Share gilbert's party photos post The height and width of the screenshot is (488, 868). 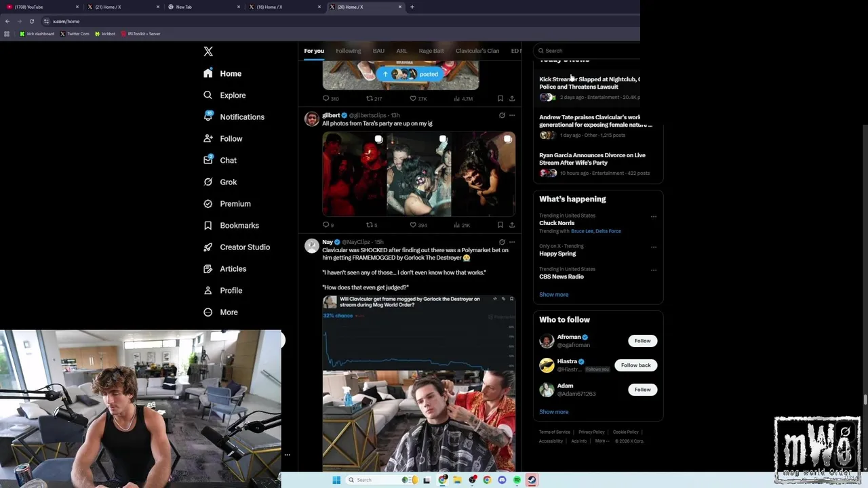coord(512,225)
